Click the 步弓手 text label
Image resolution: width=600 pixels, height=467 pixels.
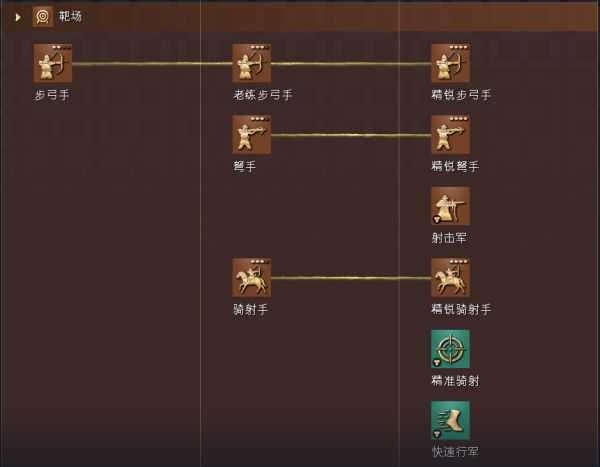(52, 95)
